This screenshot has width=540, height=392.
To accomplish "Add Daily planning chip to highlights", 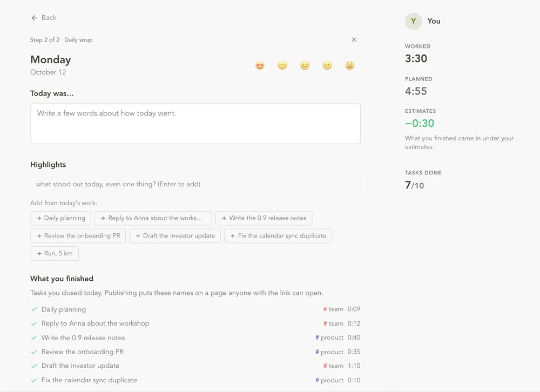I will click(61, 218).
